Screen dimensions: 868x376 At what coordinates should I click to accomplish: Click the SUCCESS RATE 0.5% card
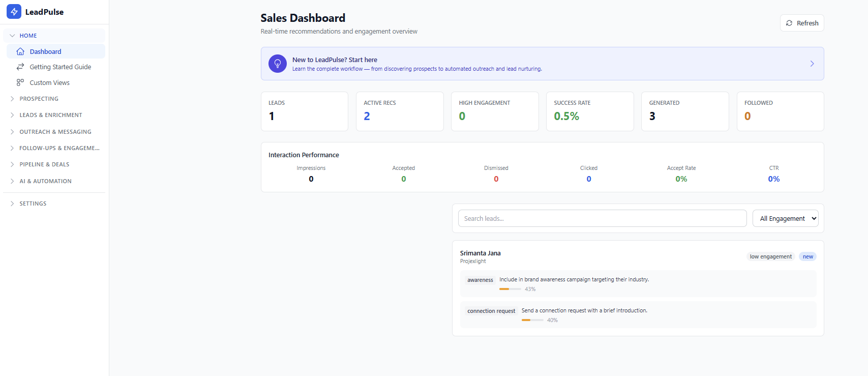click(x=590, y=111)
